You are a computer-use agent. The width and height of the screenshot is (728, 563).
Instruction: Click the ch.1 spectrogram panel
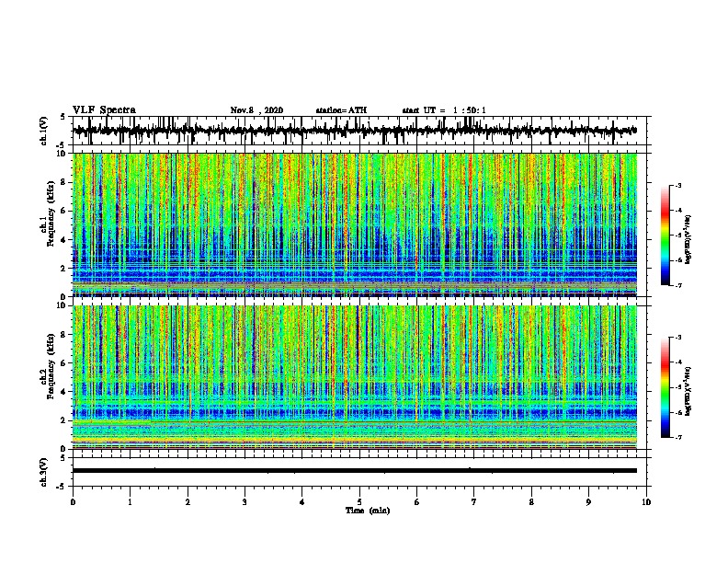pyautogui.click(x=354, y=224)
